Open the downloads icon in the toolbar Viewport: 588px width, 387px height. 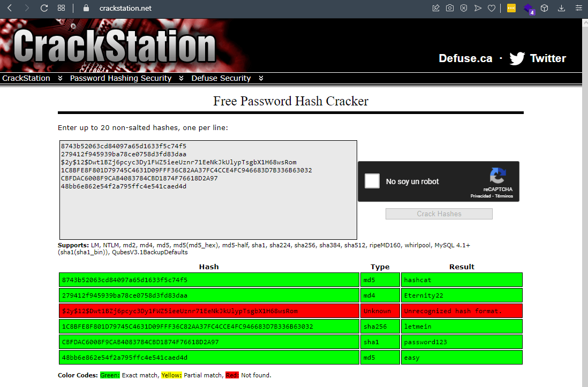562,8
